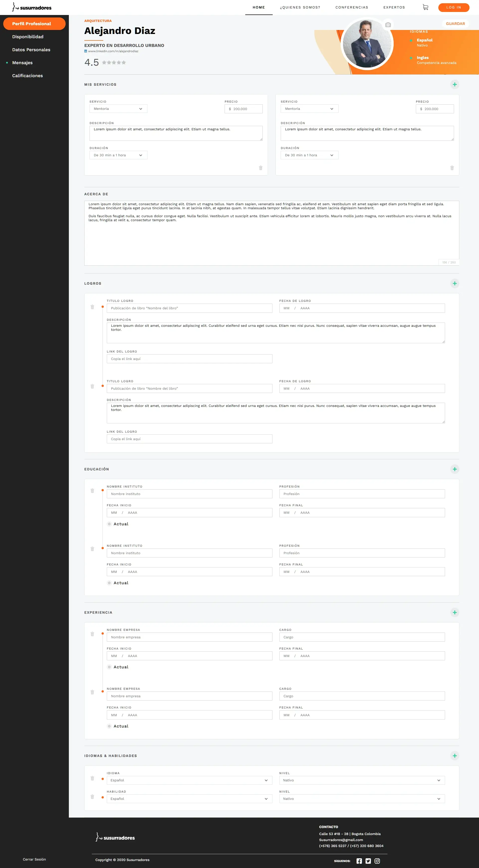The height and width of the screenshot is (868, 479).
Task: Click the LinkedIn icon near profile URL
Action: point(86,51)
